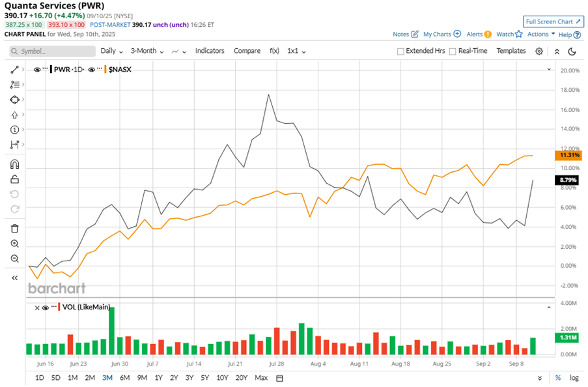Toggle visibility eye for VOL indicator
The height and width of the screenshot is (387, 588).
46,308
